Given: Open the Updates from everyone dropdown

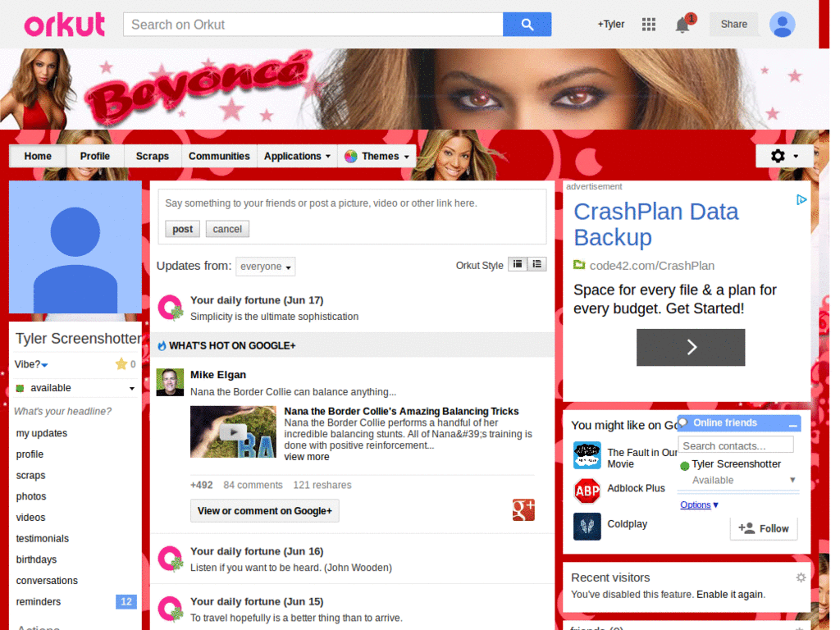Looking at the screenshot, I should [x=265, y=267].
